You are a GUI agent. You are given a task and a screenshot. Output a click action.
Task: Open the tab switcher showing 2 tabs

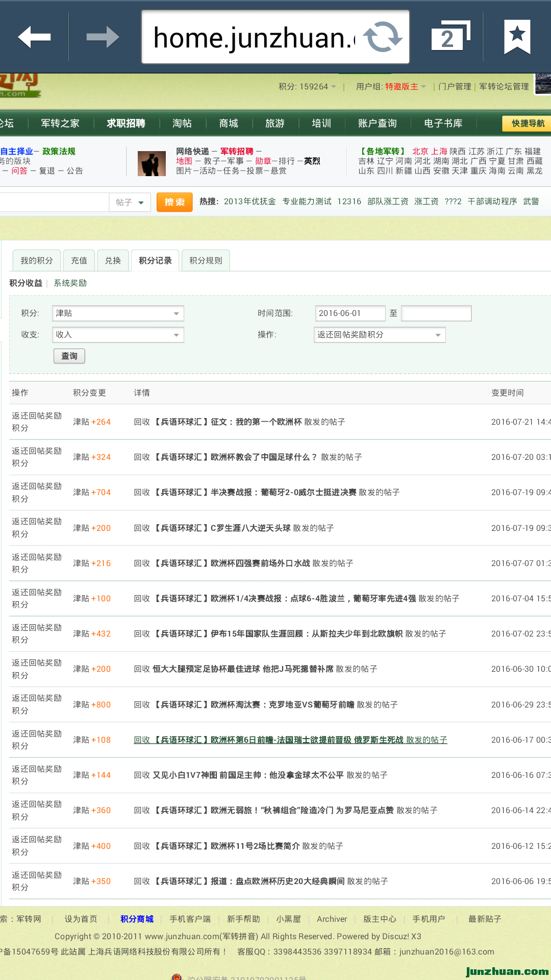(450, 37)
